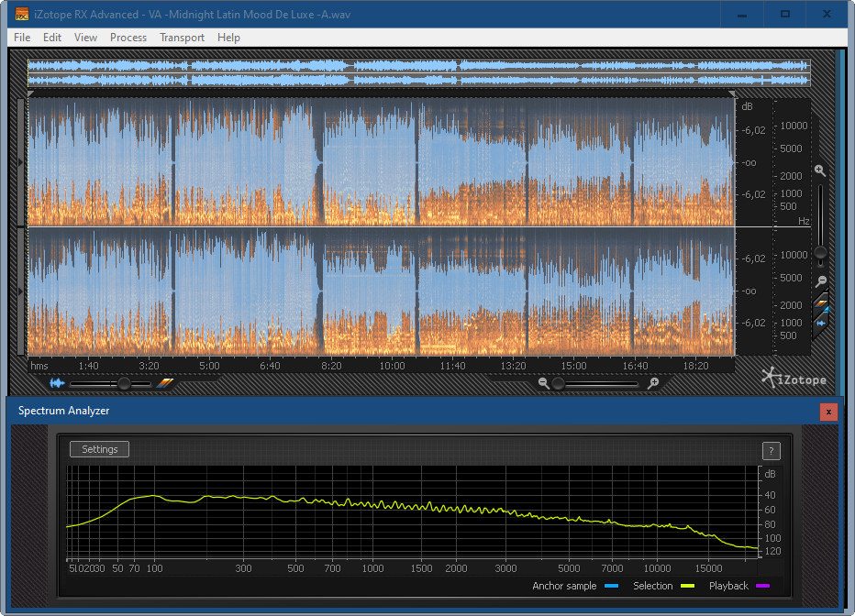Screen dimensions: 855x616
Task: Open the File menu
Action: pos(22,38)
